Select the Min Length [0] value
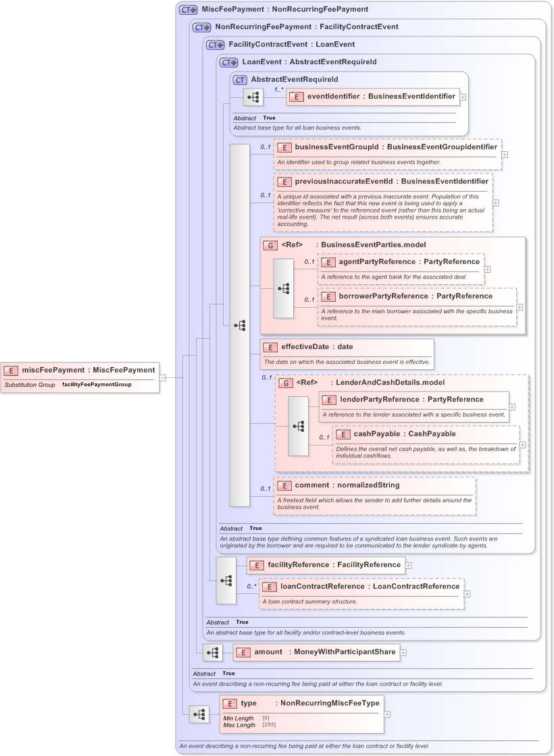Image resolution: width=554 pixels, height=756 pixels. pos(266,718)
